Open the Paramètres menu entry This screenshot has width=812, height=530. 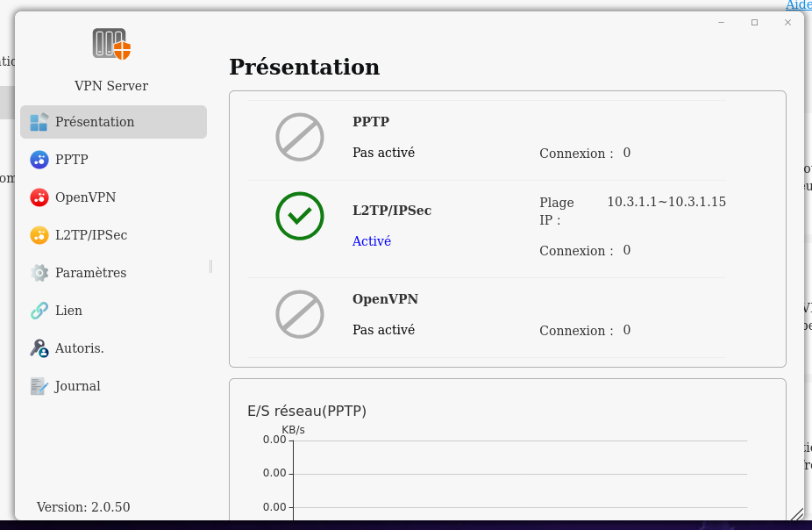pos(90,273)
